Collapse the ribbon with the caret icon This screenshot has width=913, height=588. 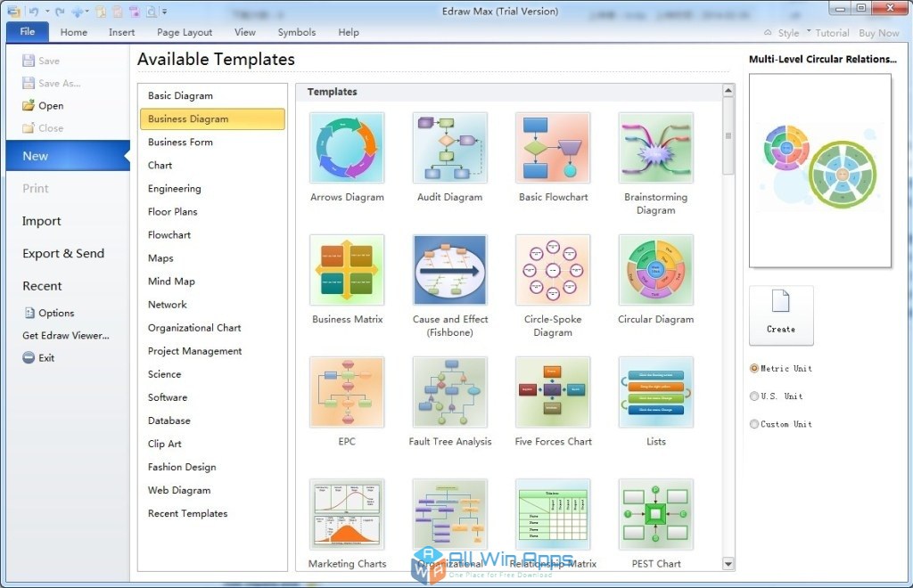pyautogui.click(x=768, y=33)
